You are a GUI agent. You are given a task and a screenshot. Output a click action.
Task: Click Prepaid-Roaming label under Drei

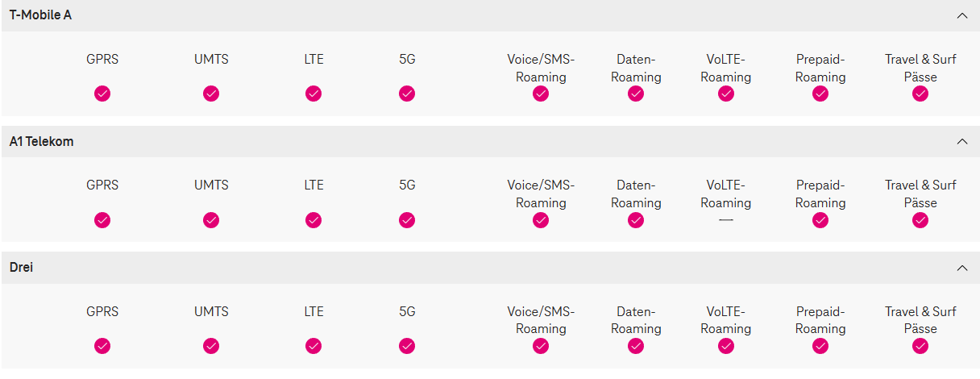(820, 320)
